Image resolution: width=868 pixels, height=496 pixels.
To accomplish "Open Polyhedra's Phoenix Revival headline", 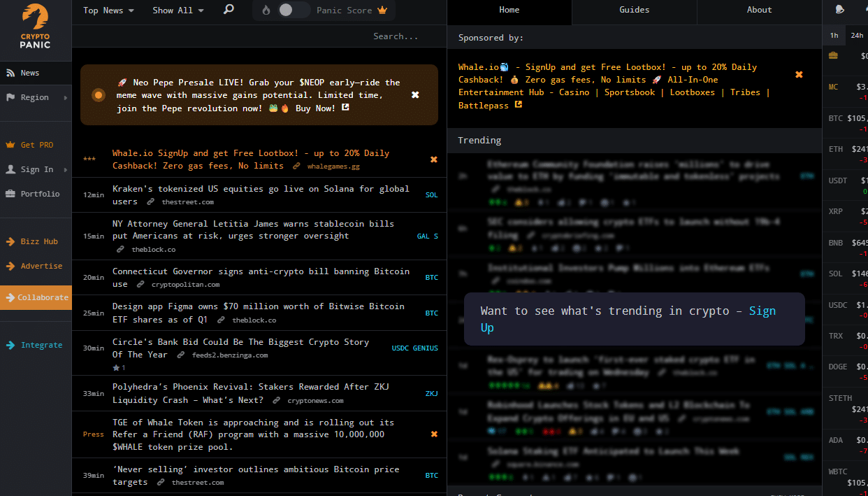I will pos(251,393).
